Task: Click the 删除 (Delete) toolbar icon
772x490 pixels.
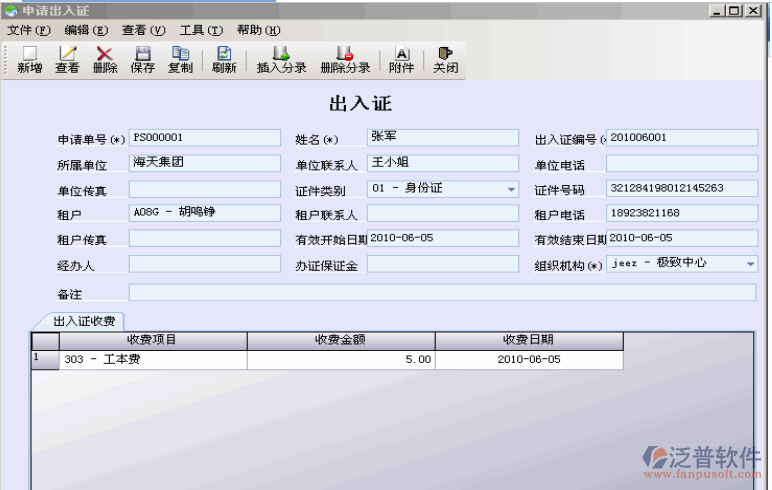Action: [104, 59]
